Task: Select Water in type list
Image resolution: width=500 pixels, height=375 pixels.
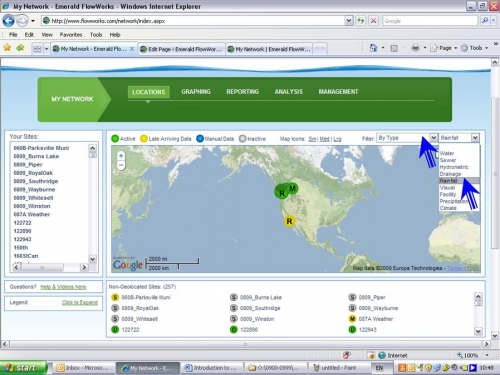Action: 447,153
